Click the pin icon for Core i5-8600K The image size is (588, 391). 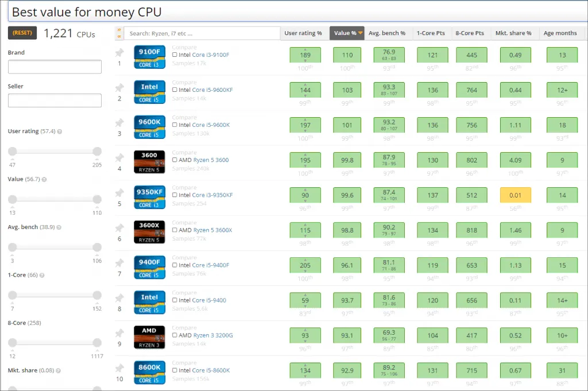click(x=119, y=368)
